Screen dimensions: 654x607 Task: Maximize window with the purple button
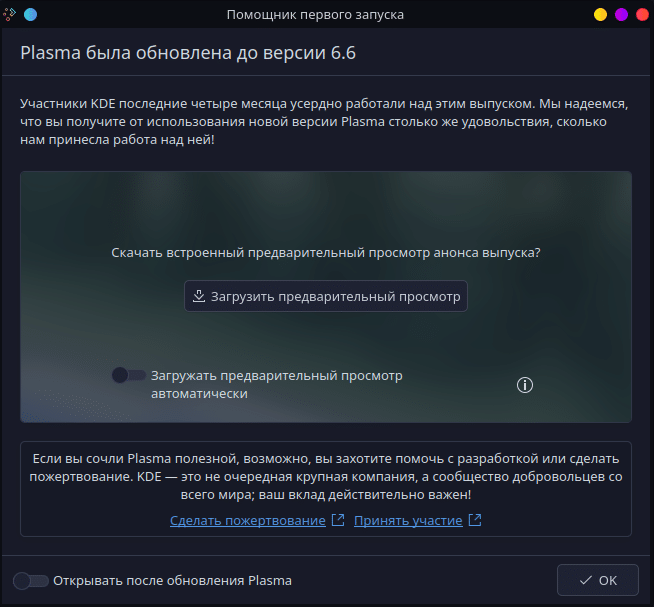[621, 15]
